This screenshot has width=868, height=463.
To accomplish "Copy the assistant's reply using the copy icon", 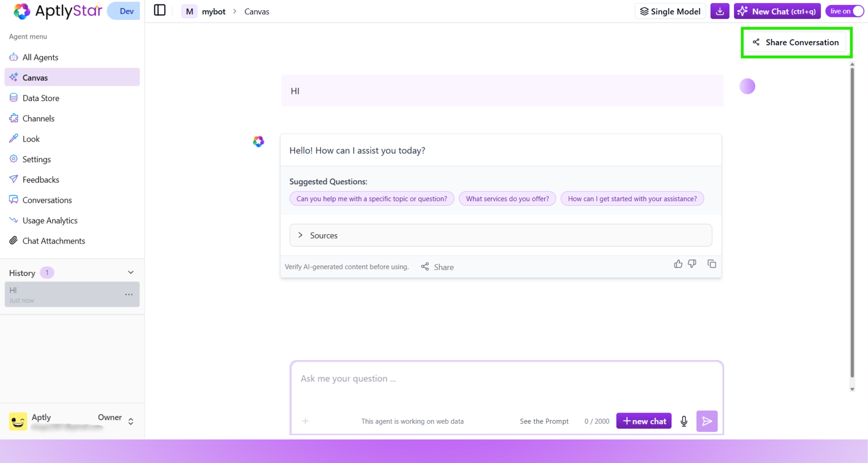I will point(711,264).
